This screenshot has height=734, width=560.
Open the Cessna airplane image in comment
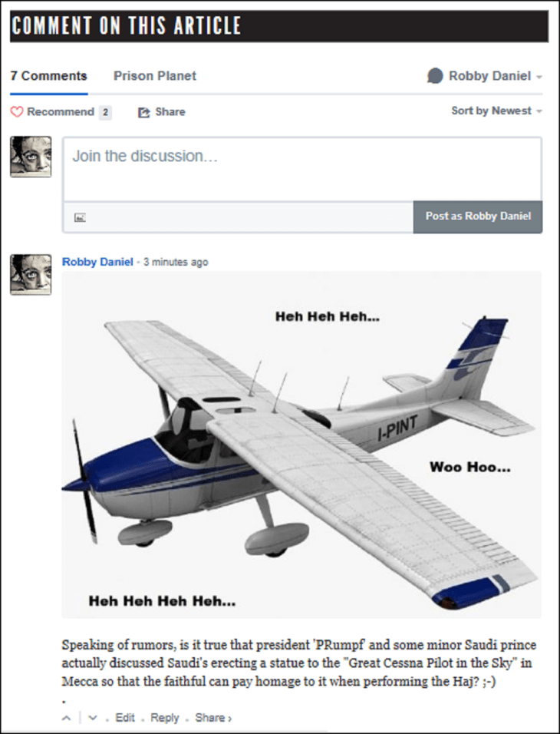pyautogui.click(x=301, y=445)
